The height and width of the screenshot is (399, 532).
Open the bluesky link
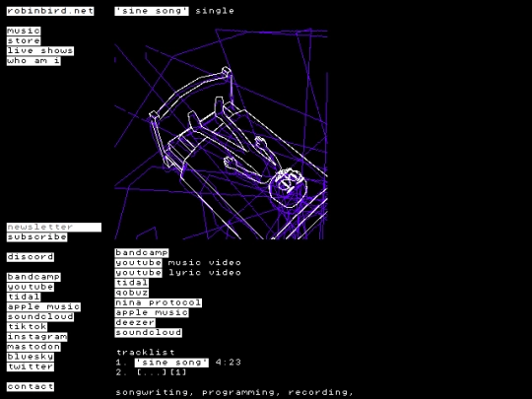(x=31, y=357)
